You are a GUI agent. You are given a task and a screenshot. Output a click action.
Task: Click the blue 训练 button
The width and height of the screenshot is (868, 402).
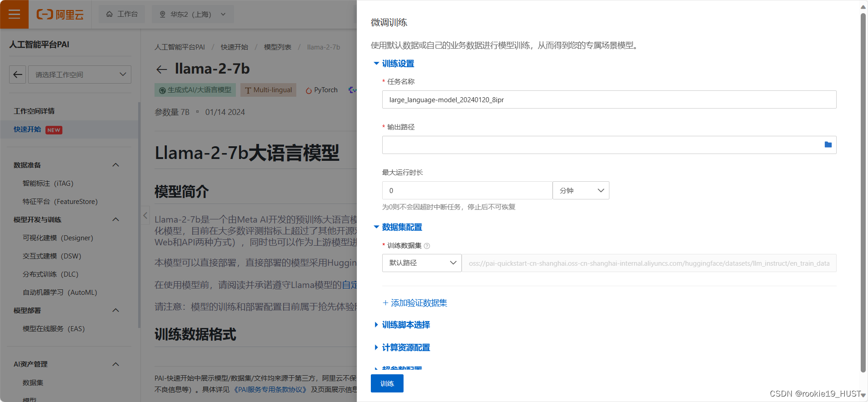click(387, 383)
